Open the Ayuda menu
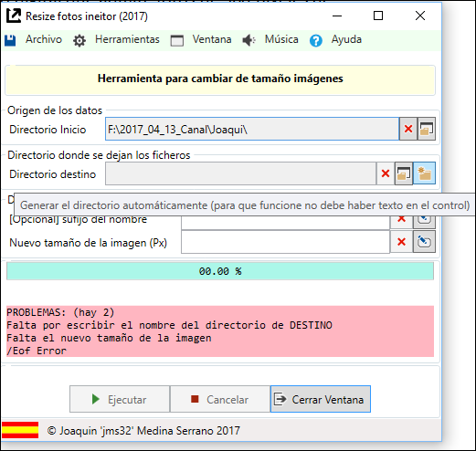The height and width of the screenshot is (451, 476). (x=346, y=39)
